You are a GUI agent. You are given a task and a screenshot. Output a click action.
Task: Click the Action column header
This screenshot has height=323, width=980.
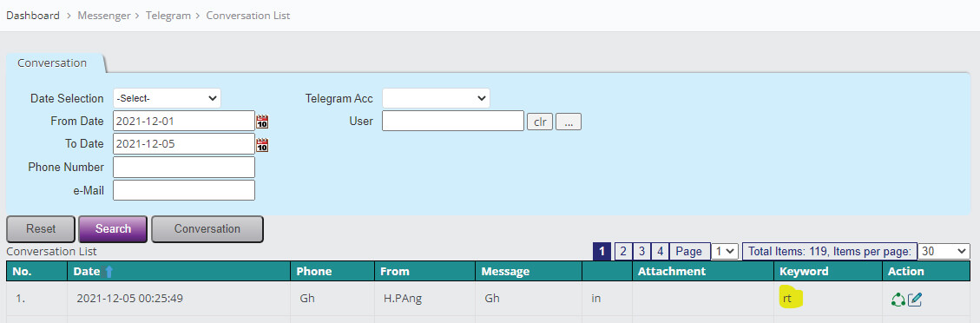pos(926,271)
